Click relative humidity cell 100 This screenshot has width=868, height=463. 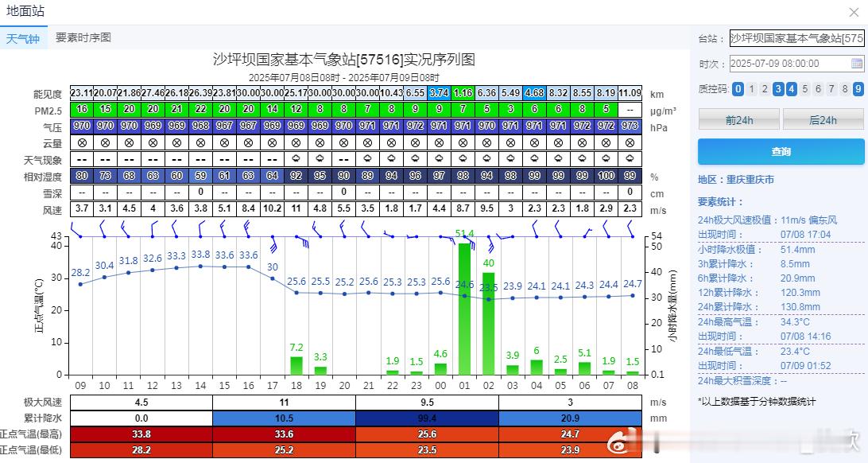606,176
